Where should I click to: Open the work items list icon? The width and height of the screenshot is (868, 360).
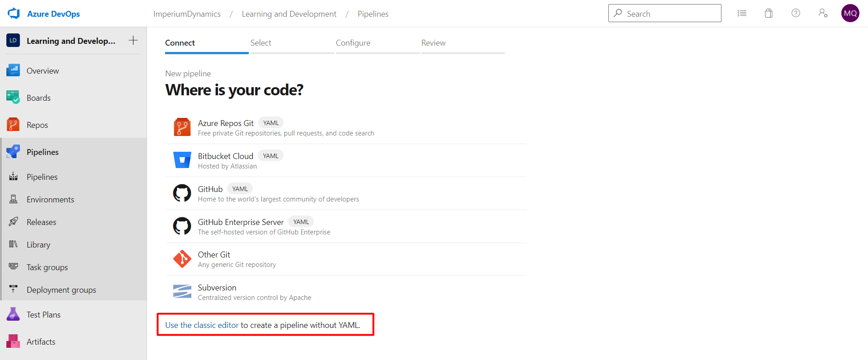[x=742, y=14]
